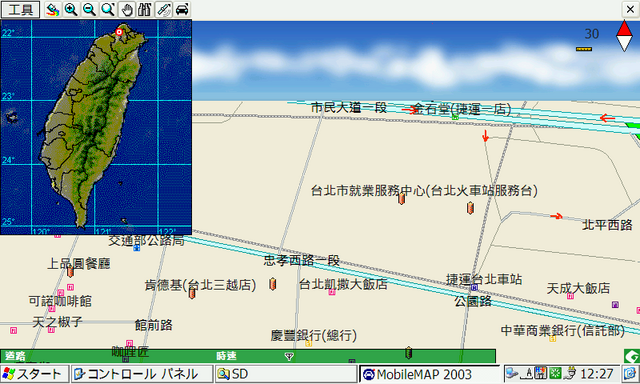
Task: Open the スタート start menu
Action: pyautogui.click(x=35, y=374)
